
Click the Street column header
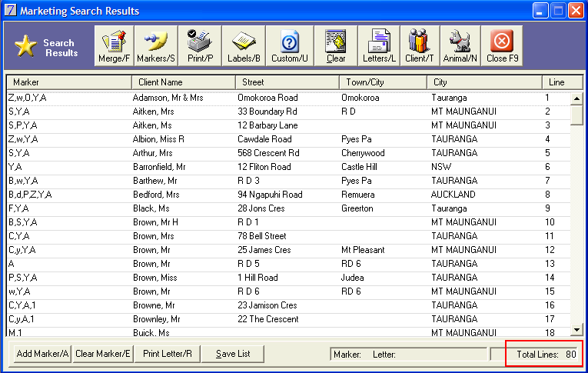point(287,82)
